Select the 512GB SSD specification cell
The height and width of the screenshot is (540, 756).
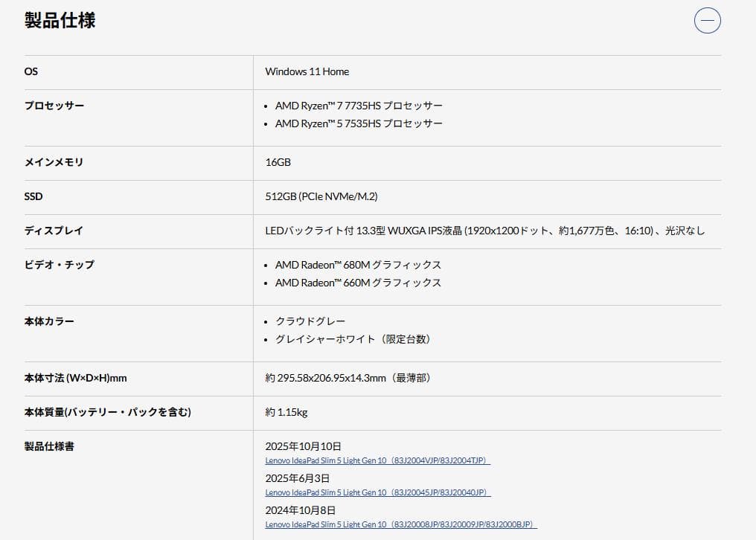coord(320,196)
